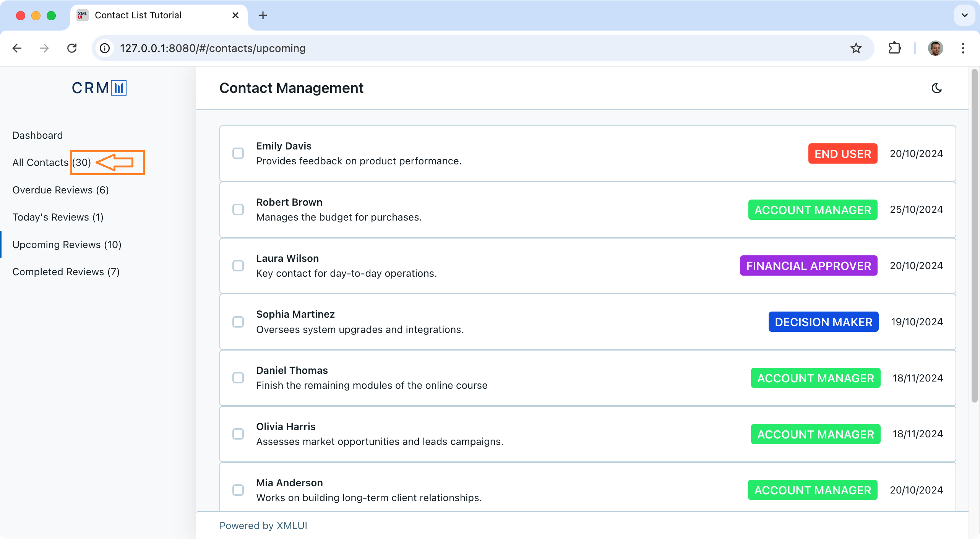This screenshot has height=539, width=980.
Task: Click the DECISION MAKER badge
Action: (x=823, y=322)
